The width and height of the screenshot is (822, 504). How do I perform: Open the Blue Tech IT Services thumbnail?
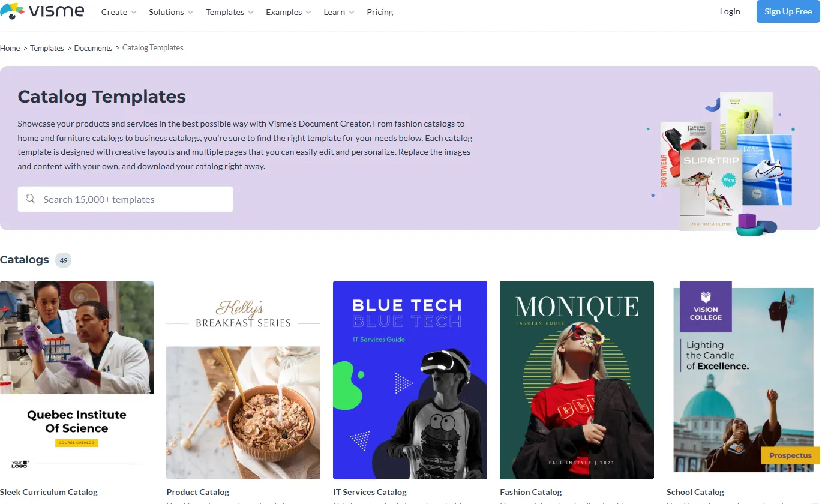tap(410, 380)
